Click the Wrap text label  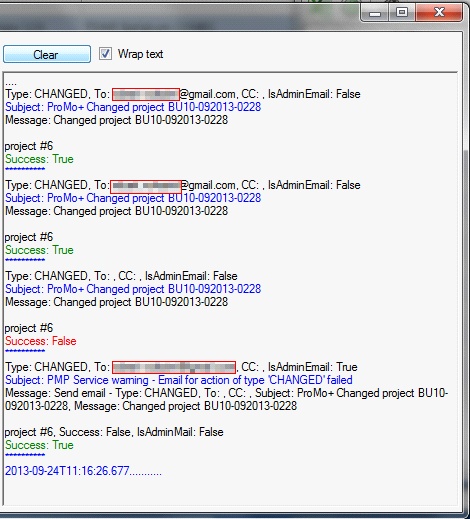tap(140, 54)
